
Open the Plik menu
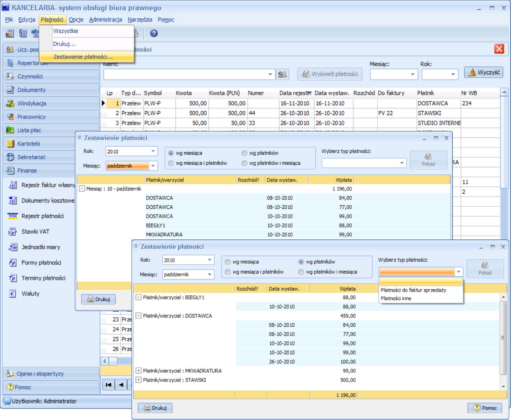9,19
